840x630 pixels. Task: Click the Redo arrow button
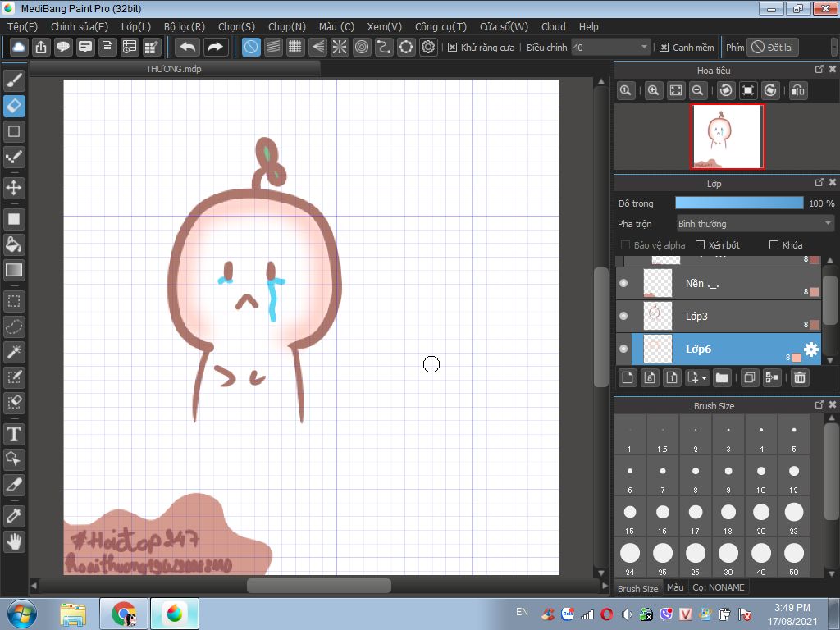216,47
